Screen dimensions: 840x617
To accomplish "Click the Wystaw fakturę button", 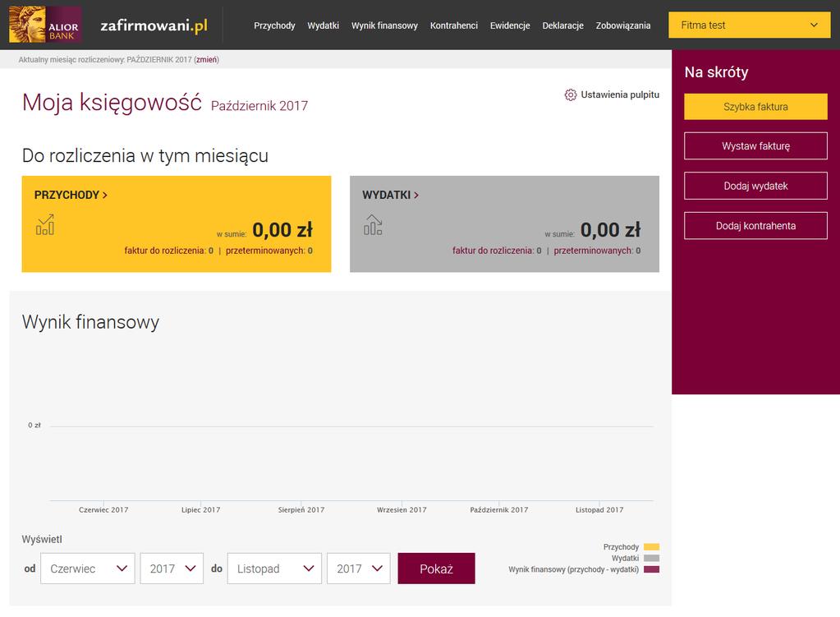I will [755, 145].
